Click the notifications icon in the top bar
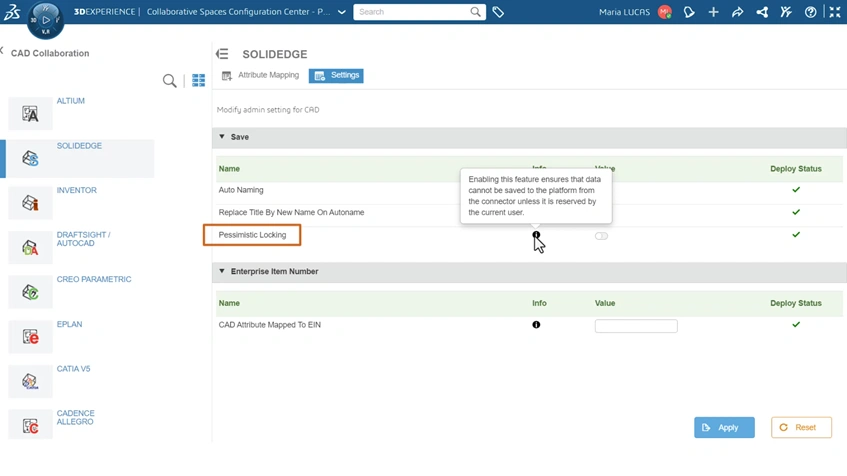 pos(689,12)
